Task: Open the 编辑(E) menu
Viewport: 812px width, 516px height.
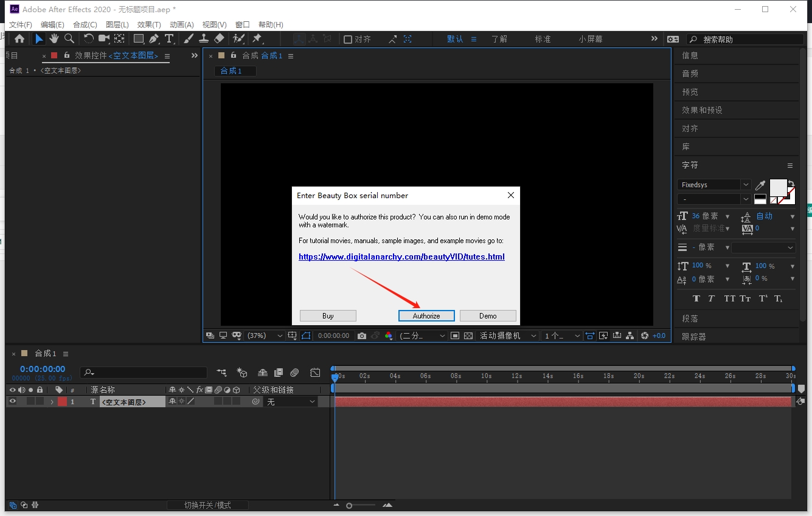Action: tap(52, 25)
